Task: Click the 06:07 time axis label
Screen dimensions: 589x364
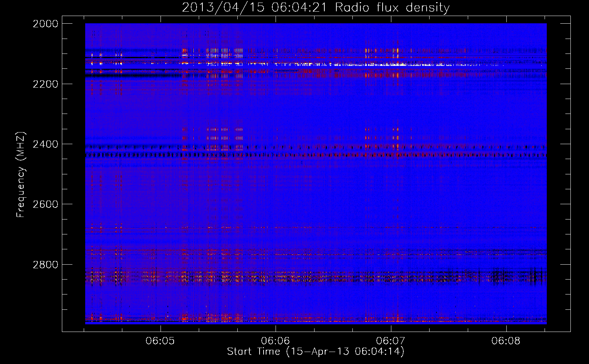Action: 391,341
